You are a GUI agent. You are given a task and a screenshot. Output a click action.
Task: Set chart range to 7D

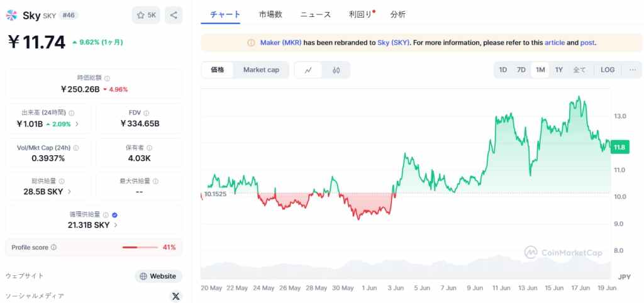click(x=521, y=70)
